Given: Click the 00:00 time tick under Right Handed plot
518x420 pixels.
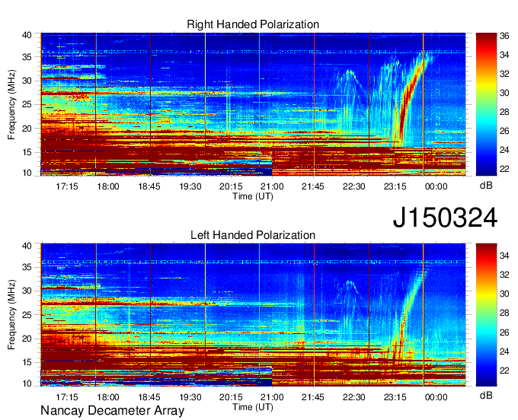Looking at the screenshot, I should (436, 186).
